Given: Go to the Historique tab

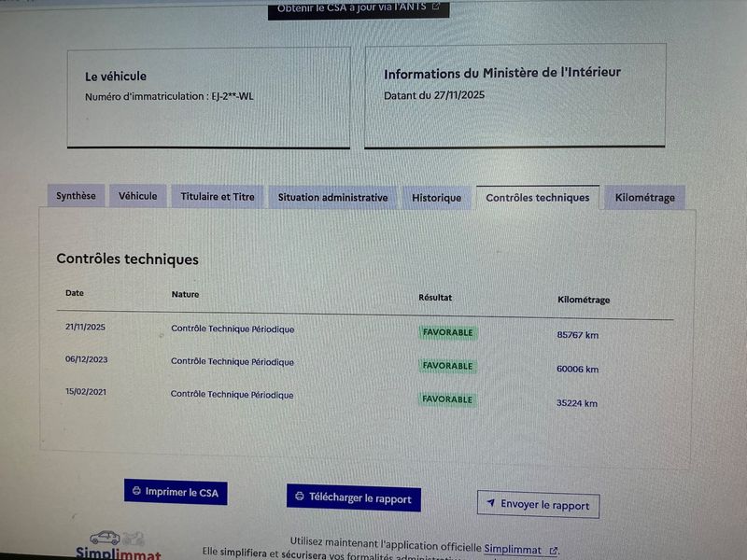Looking at the screenshot, I should [x=437, y=198].
